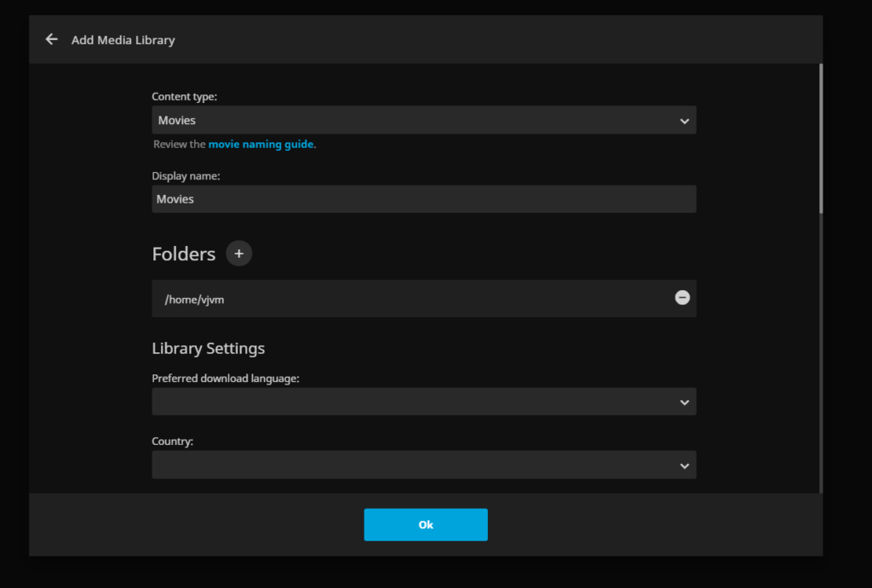This screenshot has height=588, width=872.
Task: Open the movie naming guide link
Action: tap(261, 144)
